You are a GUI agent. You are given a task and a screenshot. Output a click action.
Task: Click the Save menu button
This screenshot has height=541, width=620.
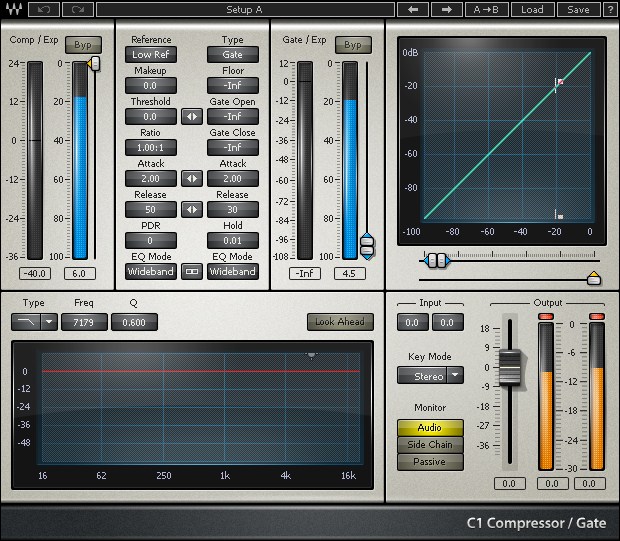[x=578, y=10]
